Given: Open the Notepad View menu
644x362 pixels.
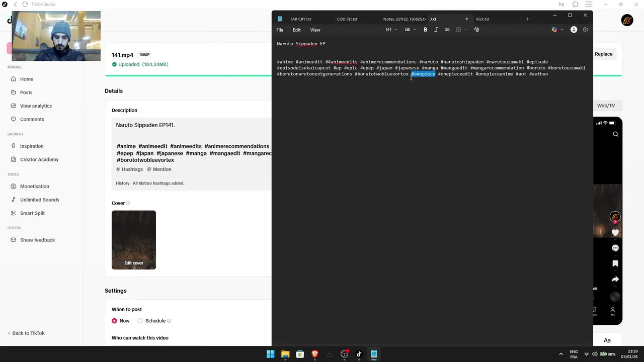Looking at the screenshot, I should 315,30.
